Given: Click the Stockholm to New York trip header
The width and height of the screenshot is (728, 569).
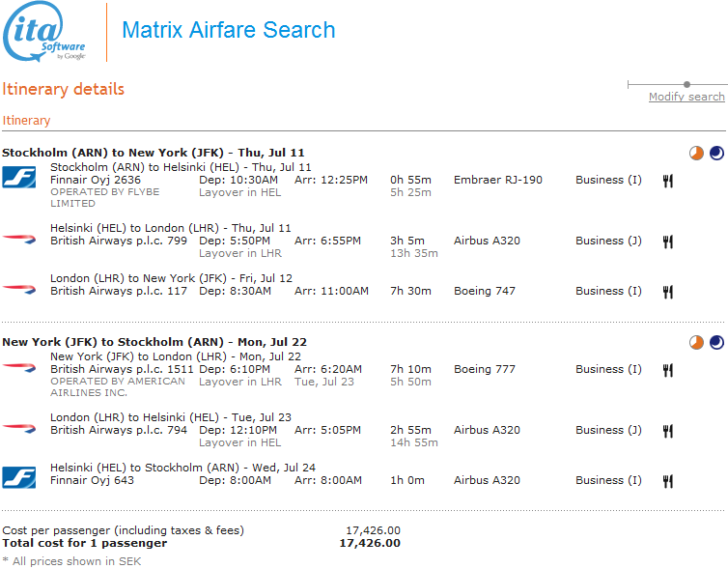Looking at the screenshot, I should (153, 153).
